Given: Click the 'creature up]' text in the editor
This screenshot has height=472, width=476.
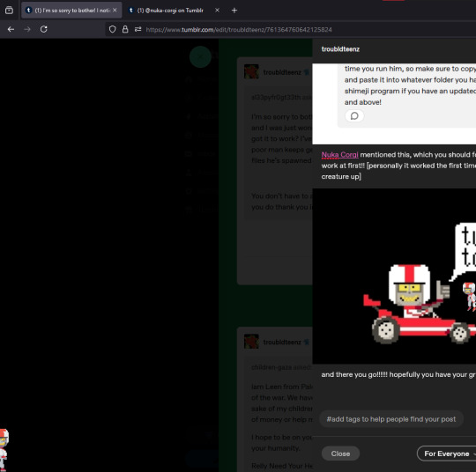Looking at the screenshot, I should pyautogui.click(x=341, y=176).
